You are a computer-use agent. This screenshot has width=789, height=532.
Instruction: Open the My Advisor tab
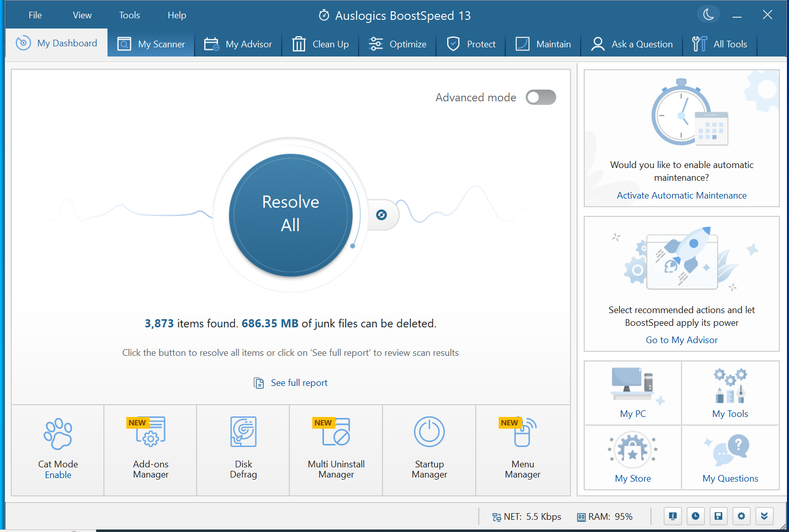pyautogui.click(x=238, y=44)
